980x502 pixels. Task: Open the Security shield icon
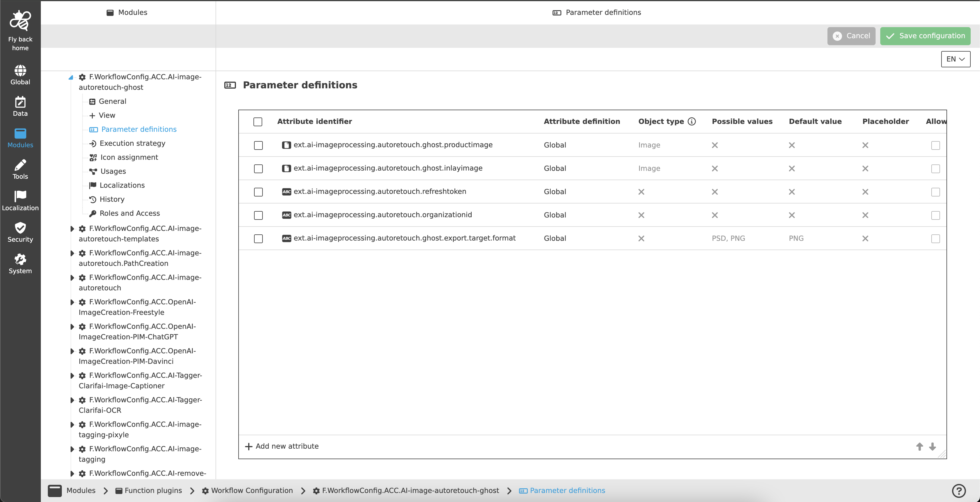(20, 228)
